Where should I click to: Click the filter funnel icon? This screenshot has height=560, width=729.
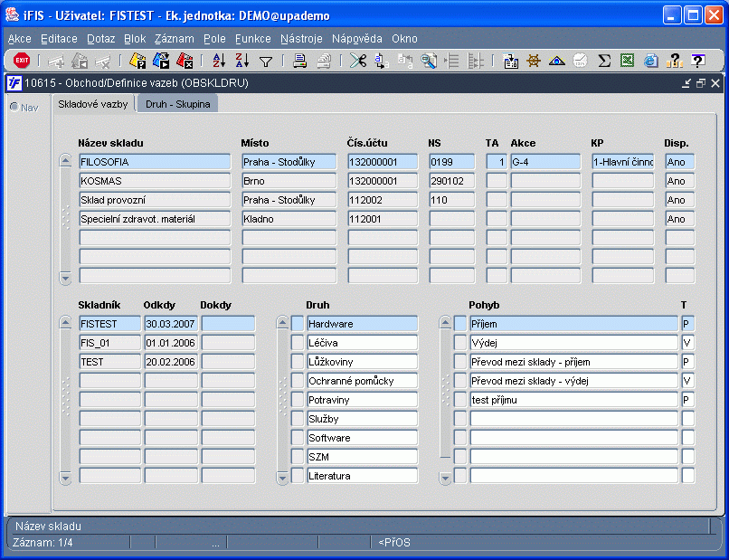(x=266, y=62)
